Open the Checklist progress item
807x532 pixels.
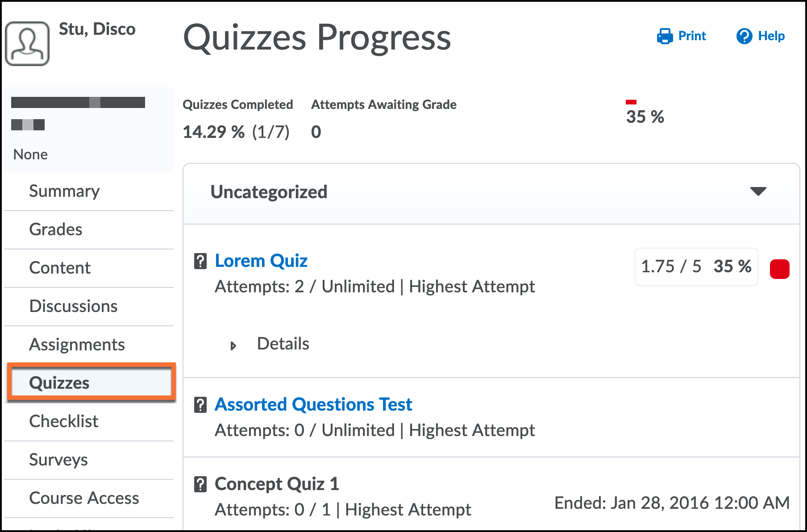(x=63, y=421)
